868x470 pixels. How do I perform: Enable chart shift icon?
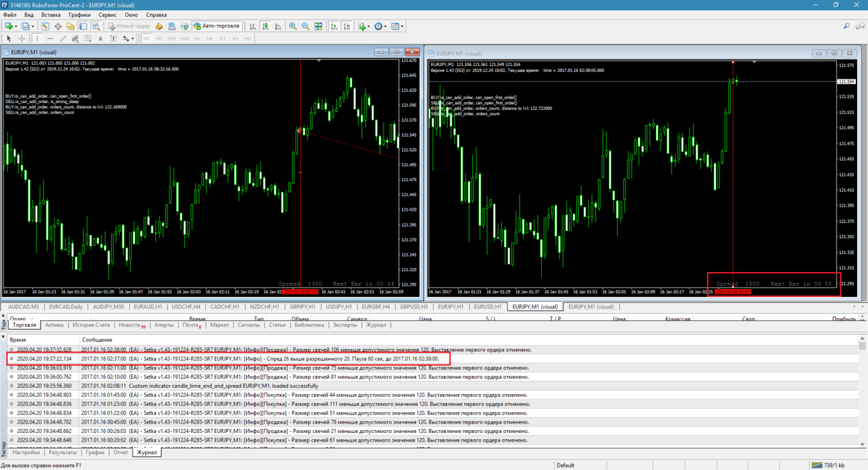pyautogui.click(x=347, y=26)
